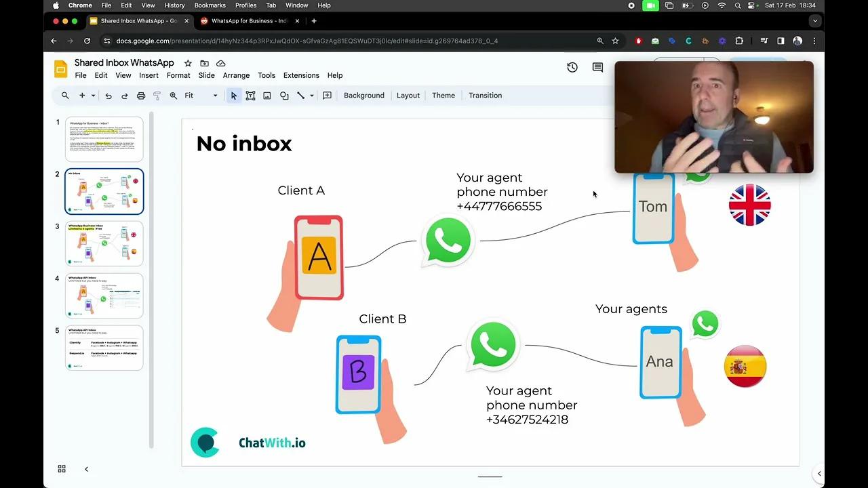Star the Shared Inbox WhatsApp presentation
Image resolution: width=868 pixels, height=488 pixels.
coord(188,63)
